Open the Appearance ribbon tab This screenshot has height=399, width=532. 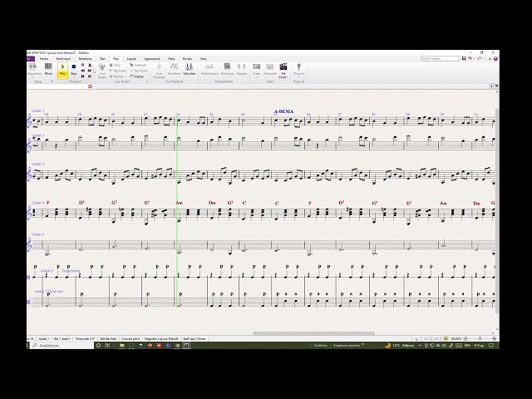(152, 59)
